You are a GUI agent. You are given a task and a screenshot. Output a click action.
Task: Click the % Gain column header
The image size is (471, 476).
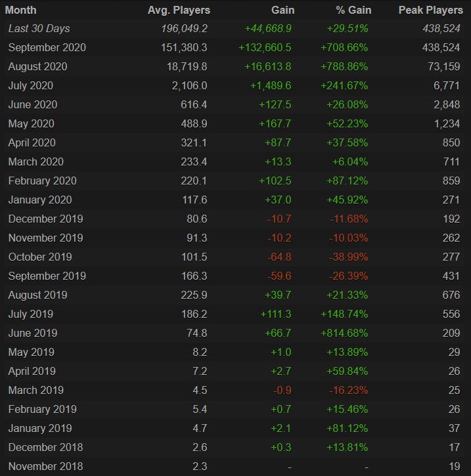[351, 10]
